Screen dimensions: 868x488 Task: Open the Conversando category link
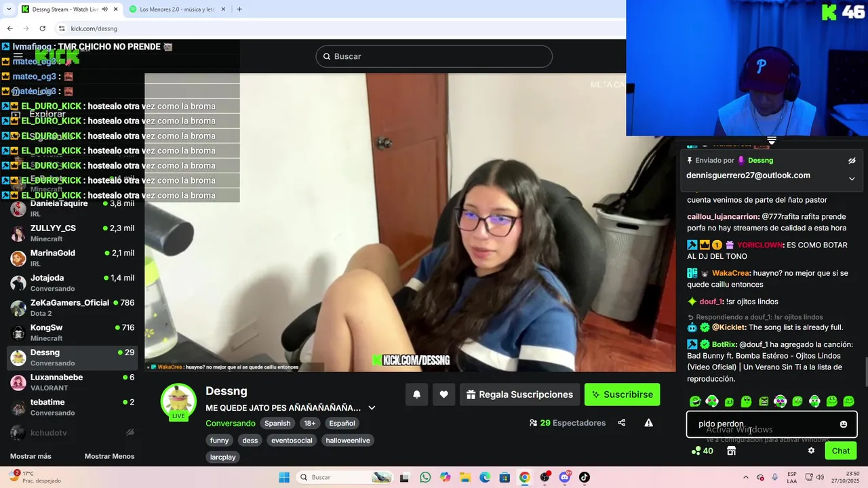click(231, 423)
